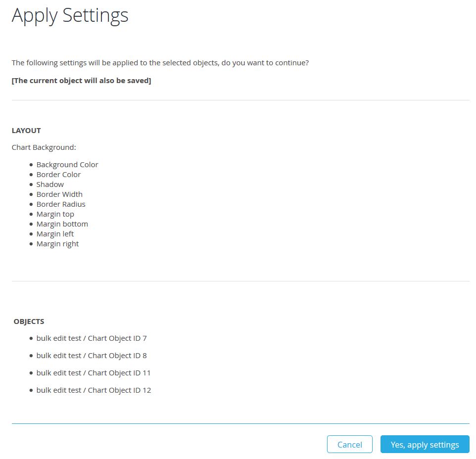The width and height of the screenshot is (476, 459).
Task: Click bulk edit test Chart Object ID 11
Action: [x=94, y=373]
